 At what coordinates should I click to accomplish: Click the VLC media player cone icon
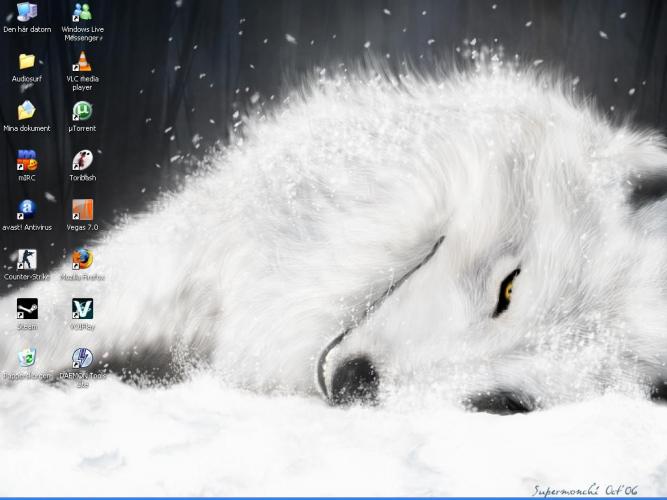tap(82, 62)
